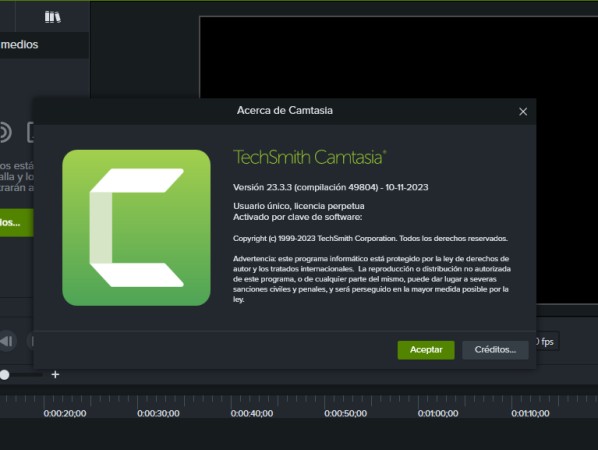Image resolution: width=598 pixels, height=450 pixels.
Task: Open the Library panel icon
Action: pyautogui.click(x=53, y=17)
